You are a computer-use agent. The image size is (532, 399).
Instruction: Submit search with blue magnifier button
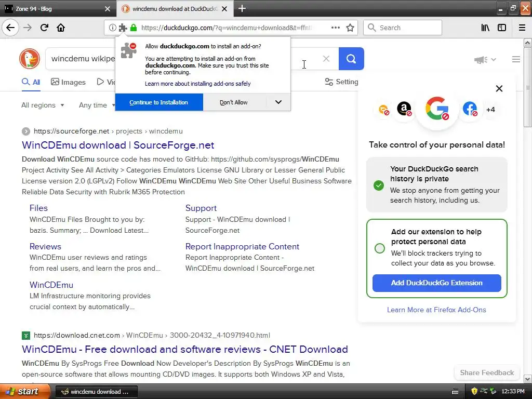351,59
